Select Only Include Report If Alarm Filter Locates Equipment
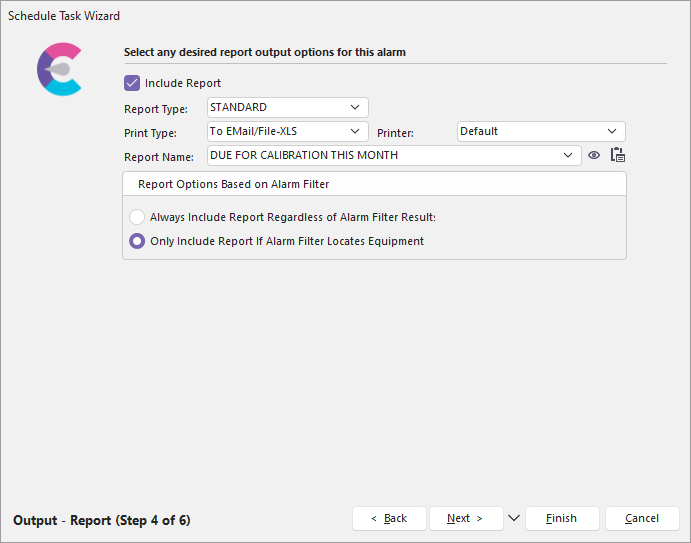This screenshot has width=691, height=543. [137, 241]
